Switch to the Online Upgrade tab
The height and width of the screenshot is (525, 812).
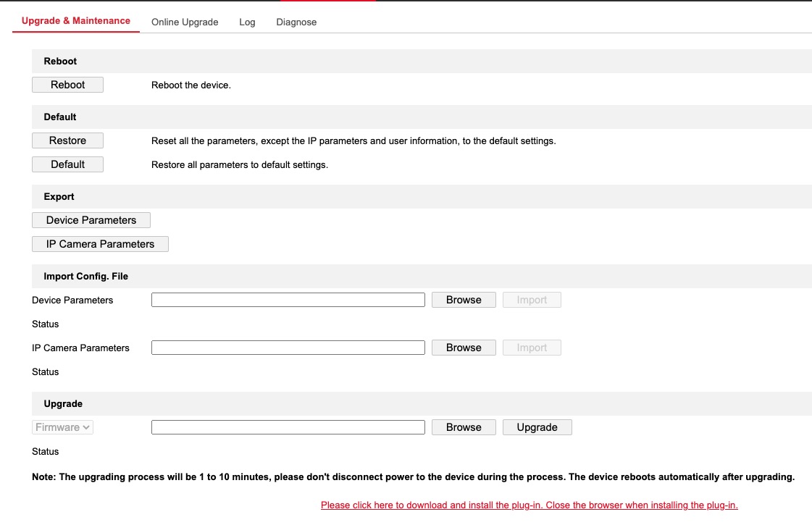[x=185, y=22]
